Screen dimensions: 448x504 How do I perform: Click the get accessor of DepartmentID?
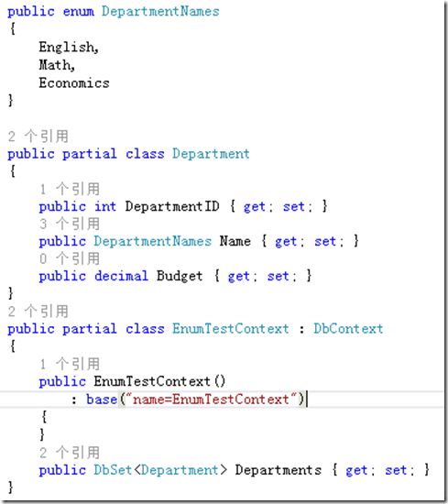[255, 207]
